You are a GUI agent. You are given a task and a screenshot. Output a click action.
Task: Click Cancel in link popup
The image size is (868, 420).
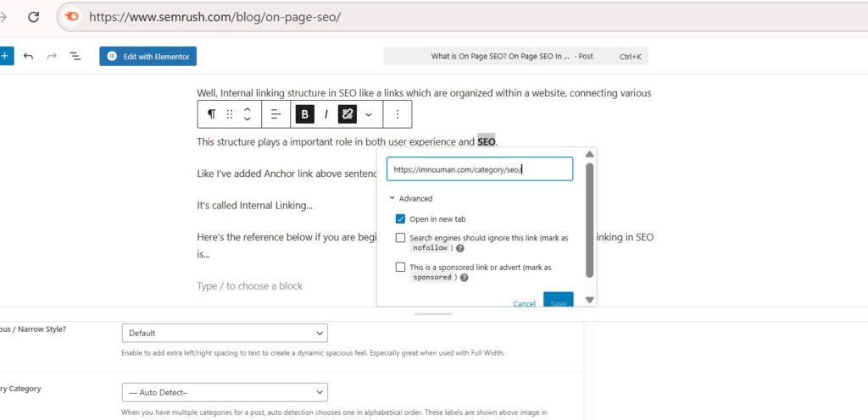coord(524,303)
